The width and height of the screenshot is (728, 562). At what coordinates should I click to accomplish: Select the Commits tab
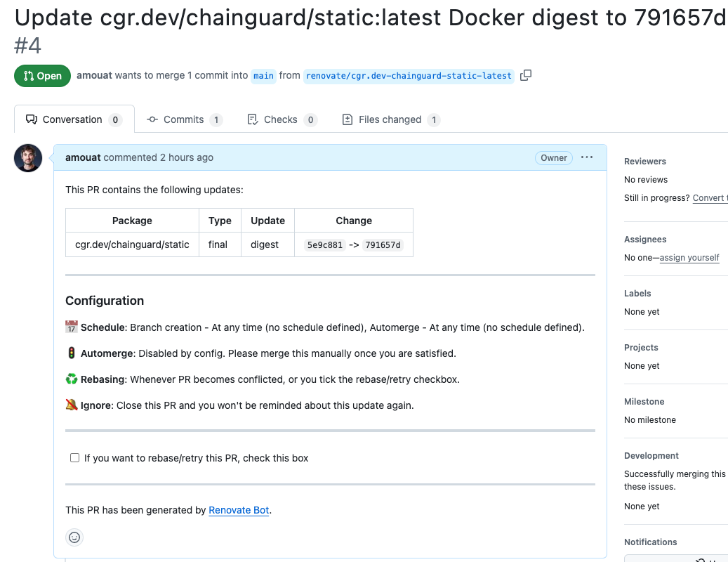click(185, 119)
